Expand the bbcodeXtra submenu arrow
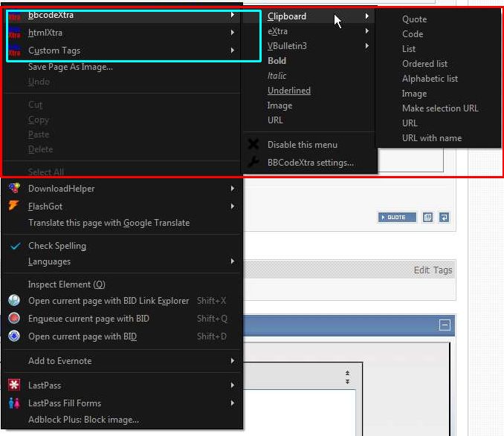 233,15
